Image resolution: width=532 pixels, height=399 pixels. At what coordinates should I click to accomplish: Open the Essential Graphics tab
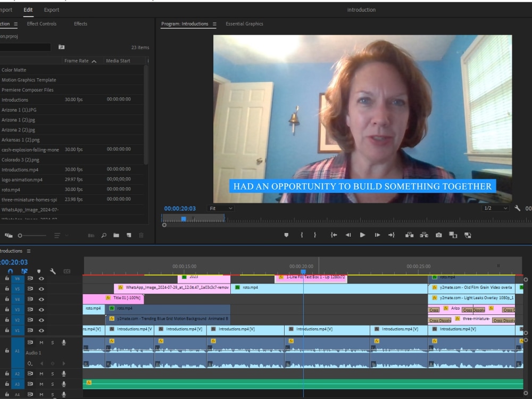pos(244,24)
